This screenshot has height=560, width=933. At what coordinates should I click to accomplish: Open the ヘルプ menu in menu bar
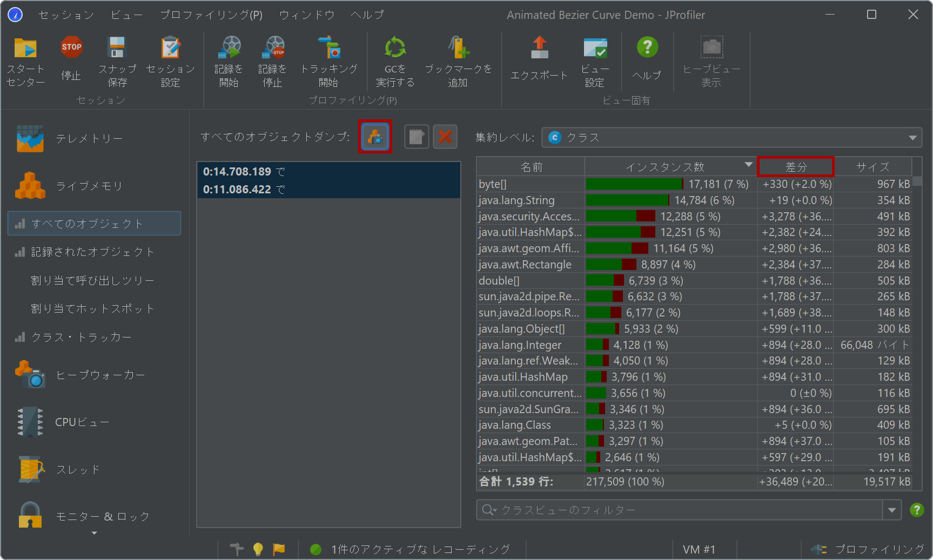point(367,15)
